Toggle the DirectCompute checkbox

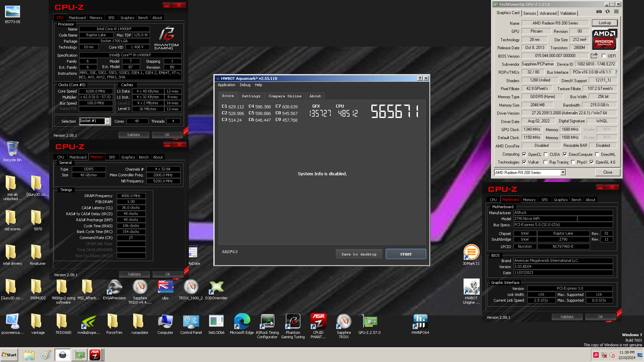565,155
